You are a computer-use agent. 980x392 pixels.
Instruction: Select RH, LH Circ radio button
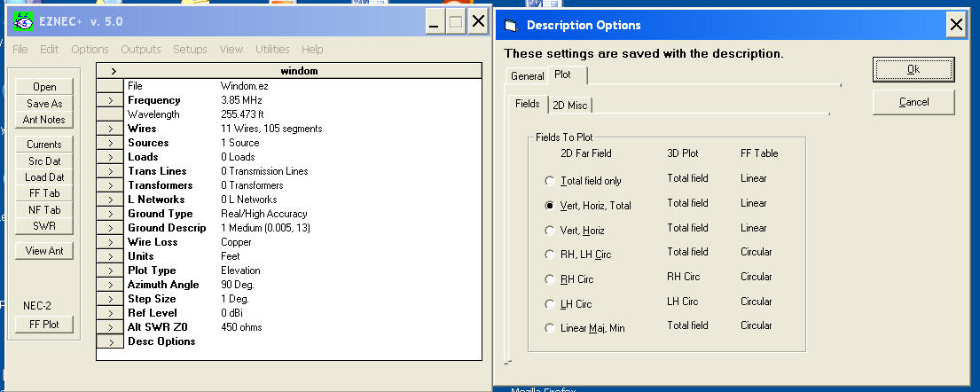pos(550,255)
